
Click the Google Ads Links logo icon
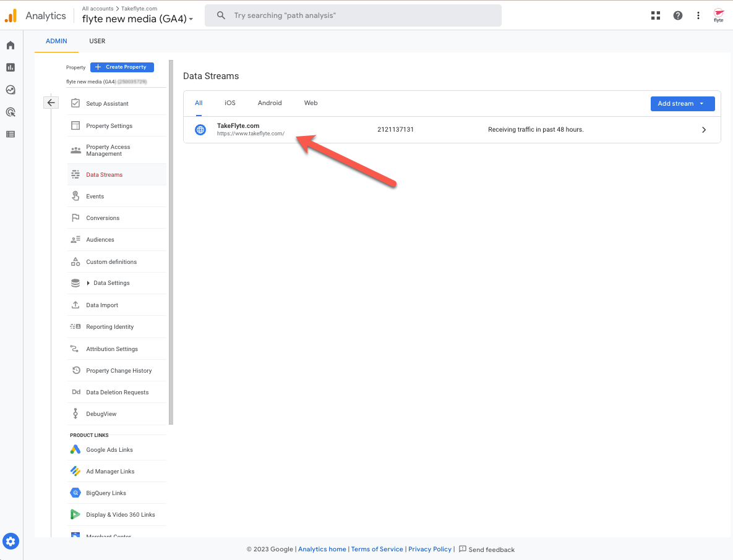[75, 449]
